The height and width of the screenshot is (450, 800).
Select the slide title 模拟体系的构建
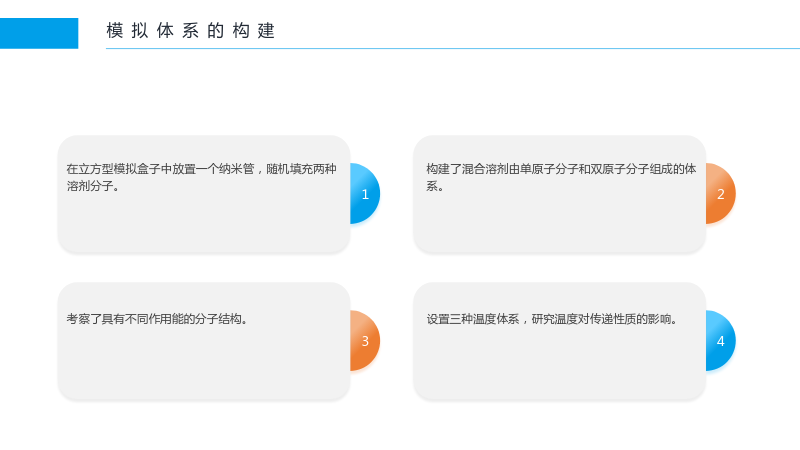point(191,31)
